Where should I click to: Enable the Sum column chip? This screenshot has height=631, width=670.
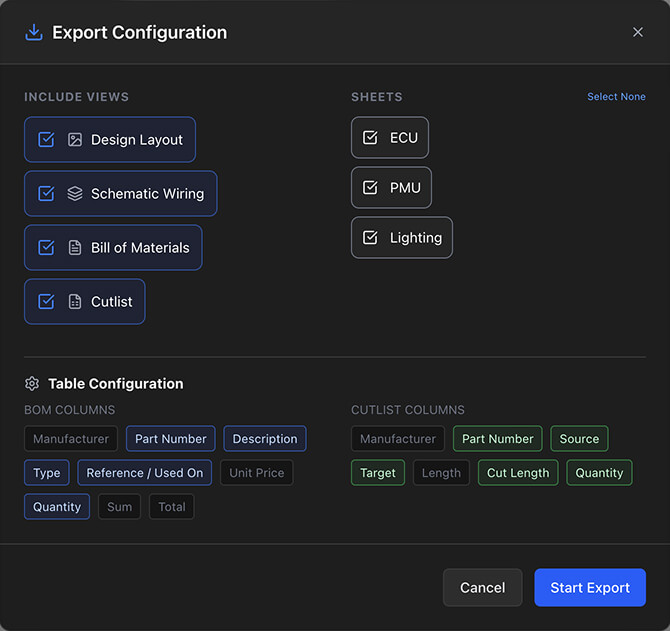click(x=119, y=507)
